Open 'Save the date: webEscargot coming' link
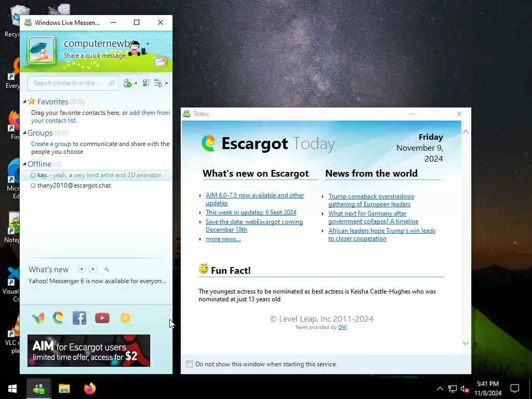The image size is (532, 399). click(x=254, y=225)
